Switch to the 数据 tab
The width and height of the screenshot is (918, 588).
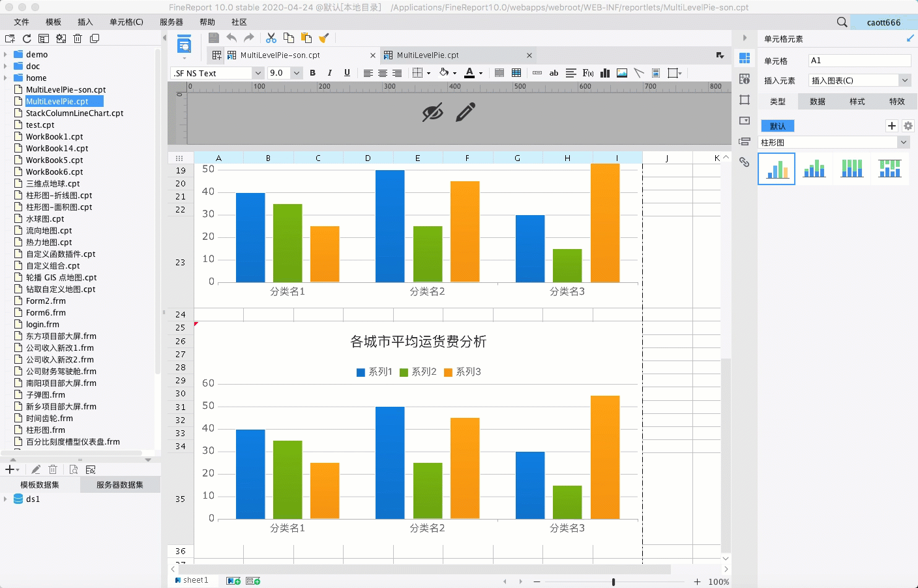[x=818, y=102]
